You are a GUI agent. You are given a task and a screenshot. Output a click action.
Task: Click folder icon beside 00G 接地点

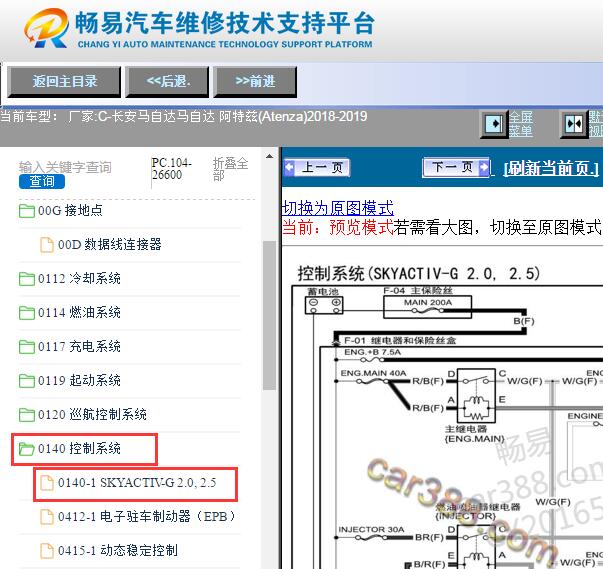tap(27, 211)
